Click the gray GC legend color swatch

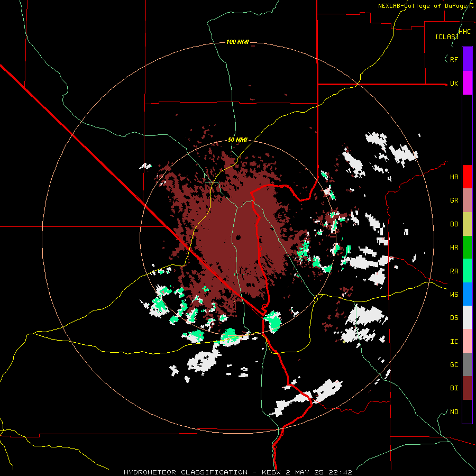[x=467, y=364]
